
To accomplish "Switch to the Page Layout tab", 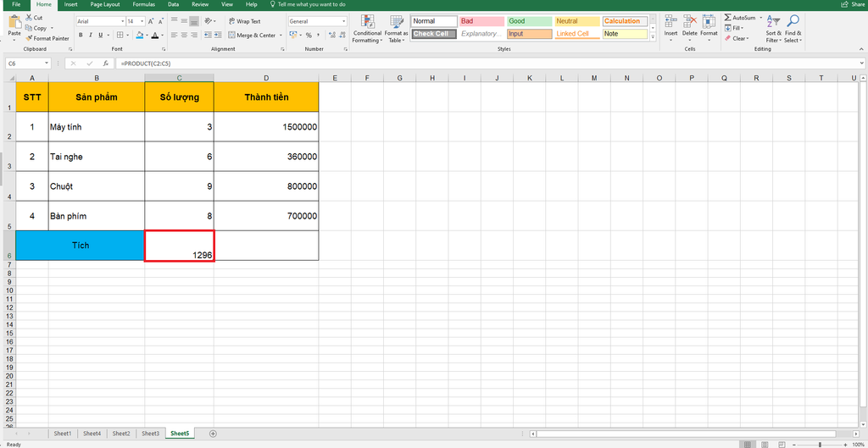I will tap(105, 4).
